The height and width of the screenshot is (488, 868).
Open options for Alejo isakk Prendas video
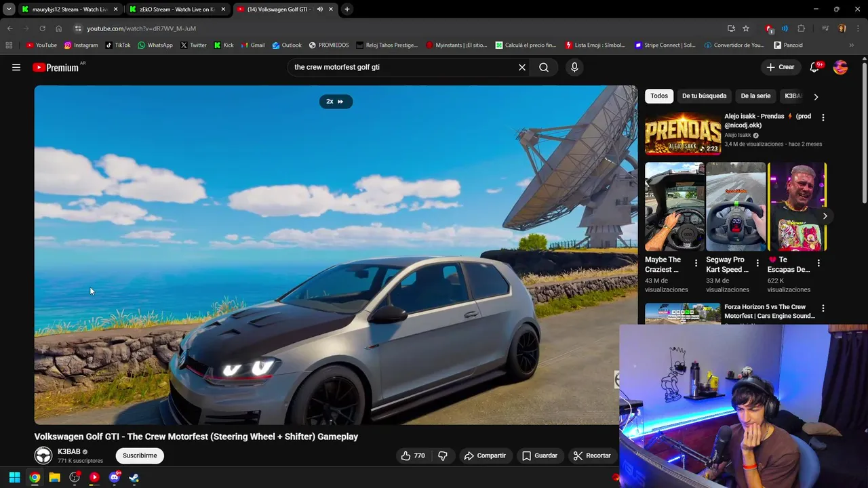pos(823,117)
